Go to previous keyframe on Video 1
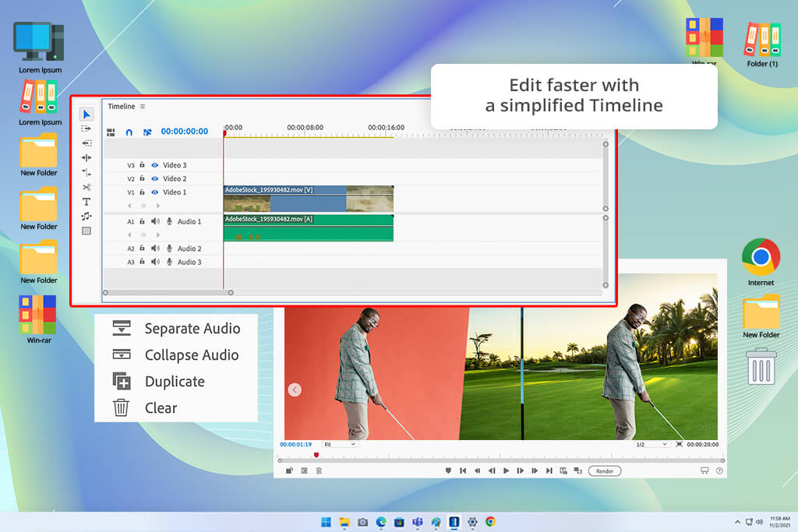The image size is (798, 532). coord(129,206)
